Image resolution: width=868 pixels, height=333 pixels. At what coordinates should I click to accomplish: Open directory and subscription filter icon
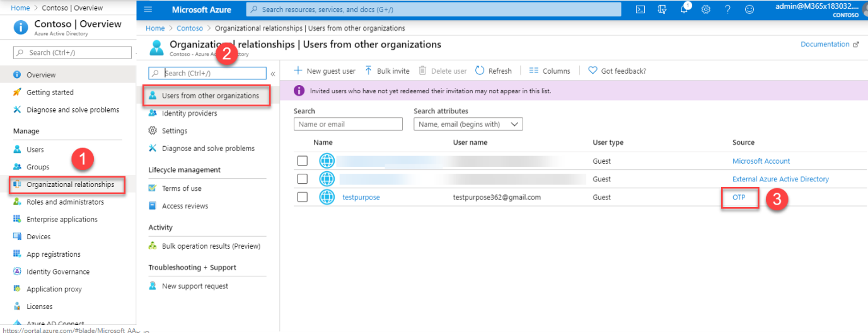click(x=662, y=9)
